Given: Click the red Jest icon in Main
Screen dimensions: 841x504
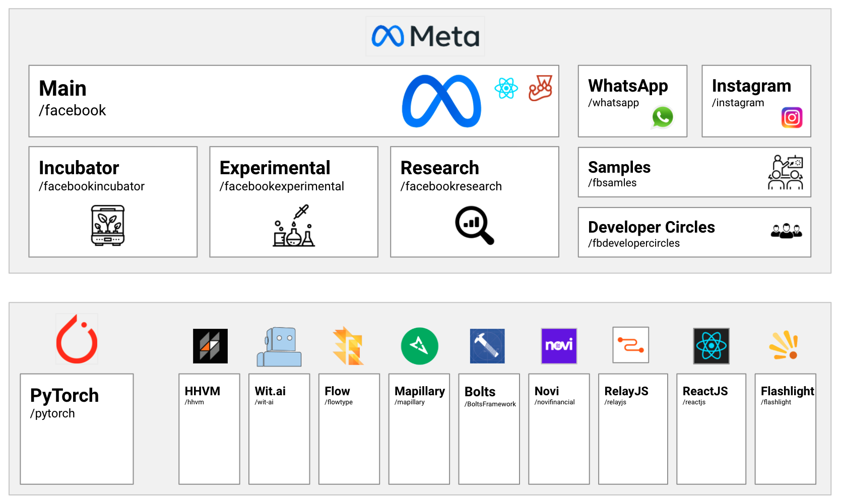Looking at the screenshot, I should (x=541, y=88).
